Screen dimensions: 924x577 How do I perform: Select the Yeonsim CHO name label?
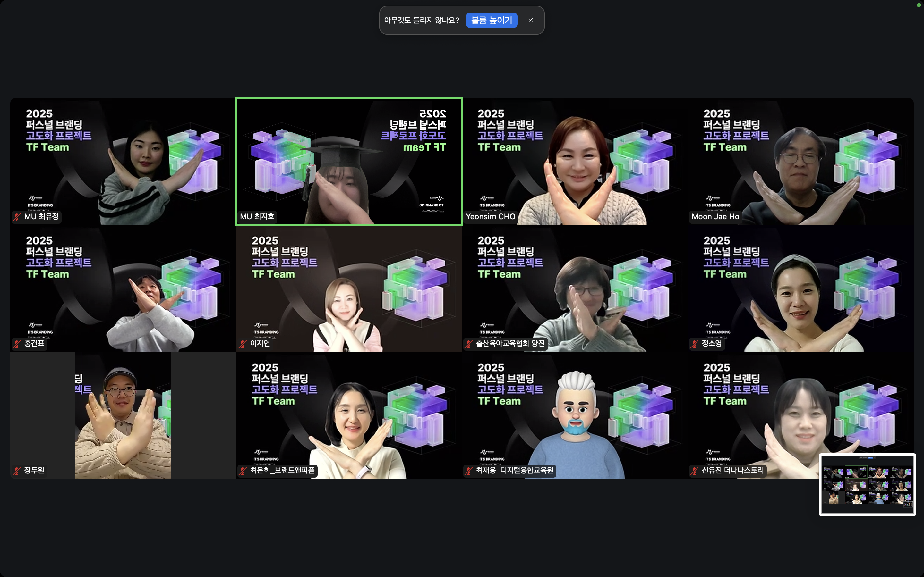tap(490, 216)
